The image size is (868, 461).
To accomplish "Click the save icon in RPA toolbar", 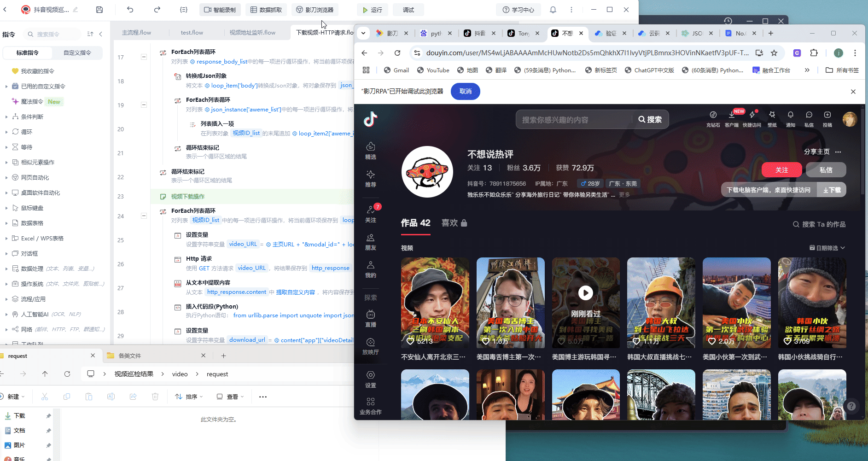I will [x=99, y=10].
